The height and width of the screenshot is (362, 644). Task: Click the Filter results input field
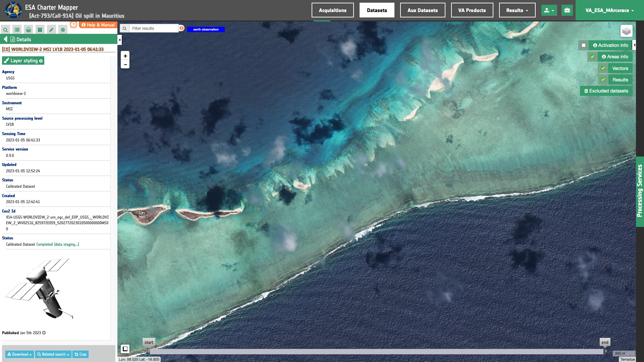[154, 28]
